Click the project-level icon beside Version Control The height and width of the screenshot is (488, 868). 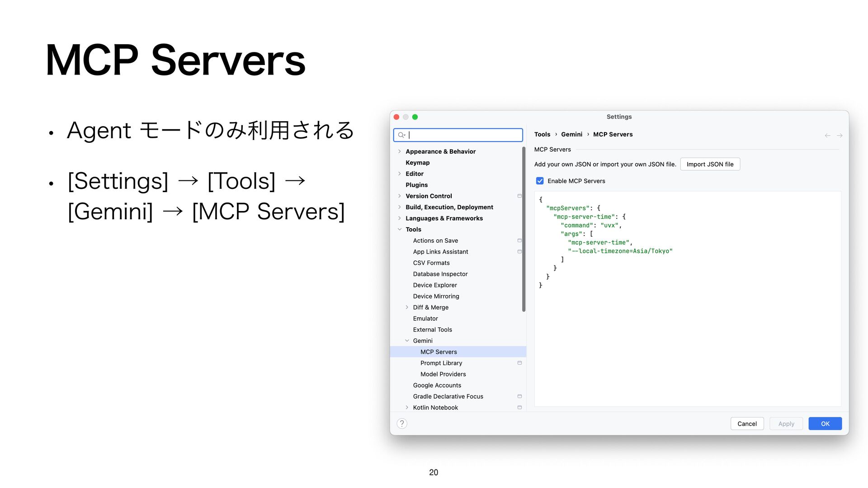[x=519, y=196]
